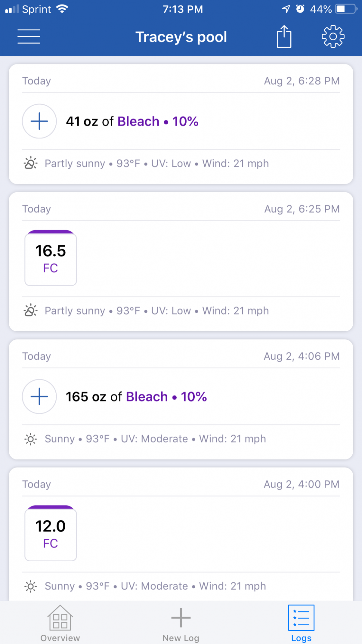The width and height of the screenshot is (362, 644).
Task: Tap Tracey's pool title
Action: tap(181, 37)
